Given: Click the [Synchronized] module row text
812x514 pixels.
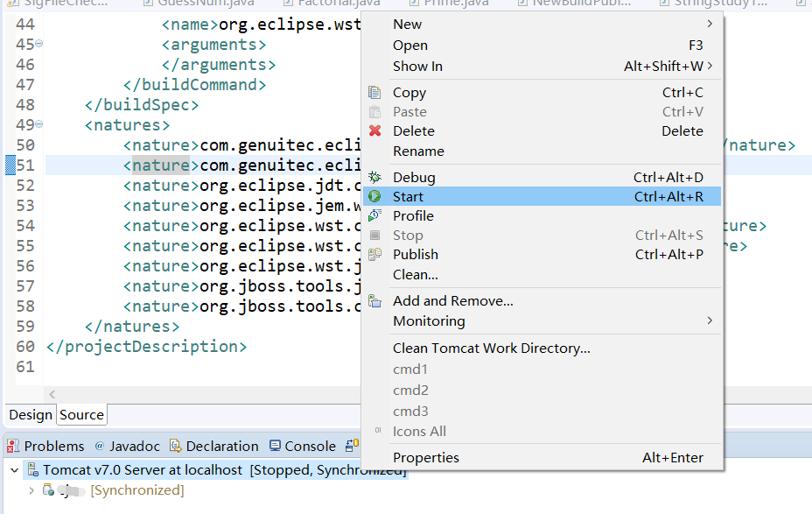Looking at the screenshot, I should click(x=137, y=490).
